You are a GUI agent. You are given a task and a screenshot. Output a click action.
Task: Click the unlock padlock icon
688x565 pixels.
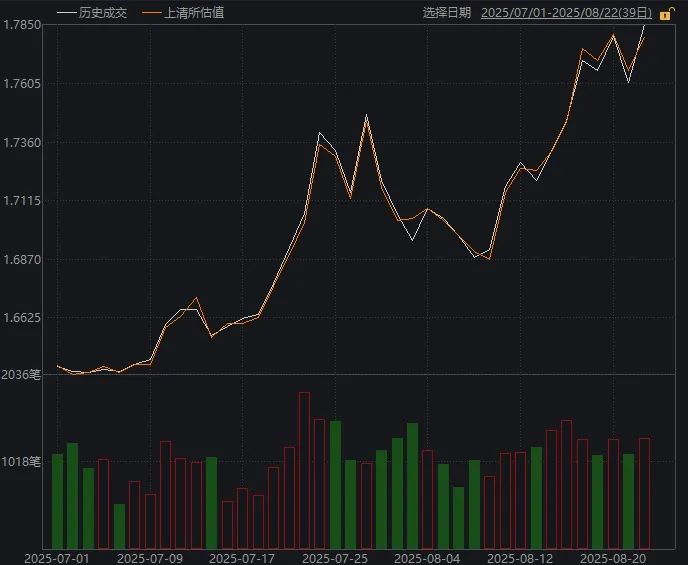pos(667,14)
